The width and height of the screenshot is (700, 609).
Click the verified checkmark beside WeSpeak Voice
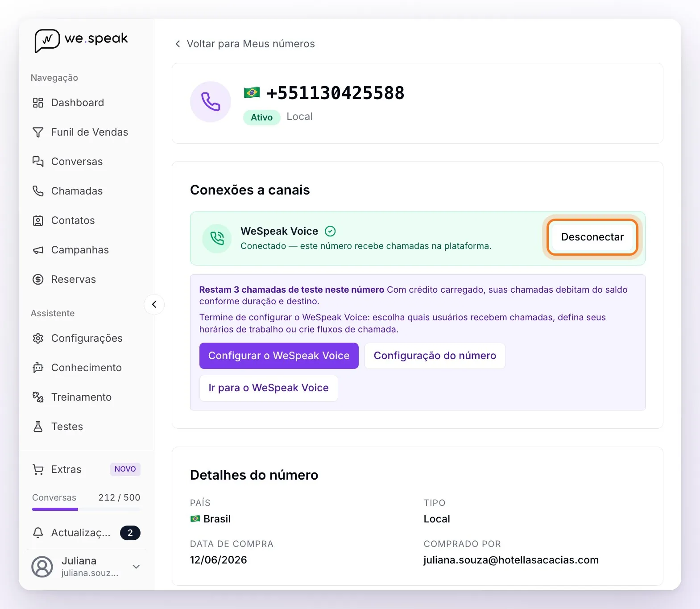(x=330, y=231)
